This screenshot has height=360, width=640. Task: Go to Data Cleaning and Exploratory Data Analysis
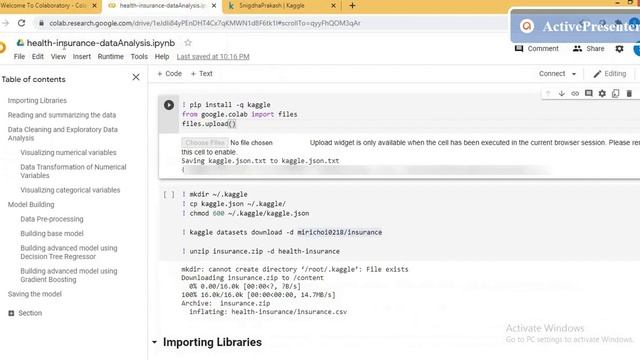click(62, 134)
